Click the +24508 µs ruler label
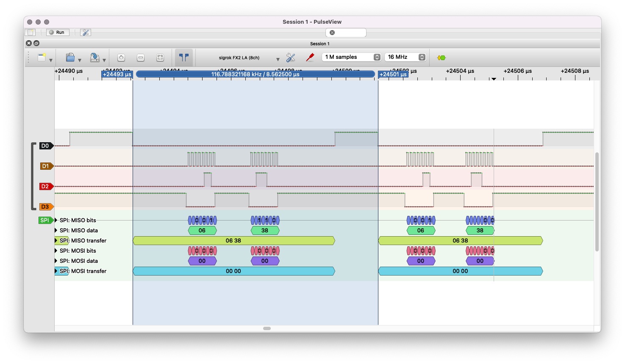 tap(575, 71)
